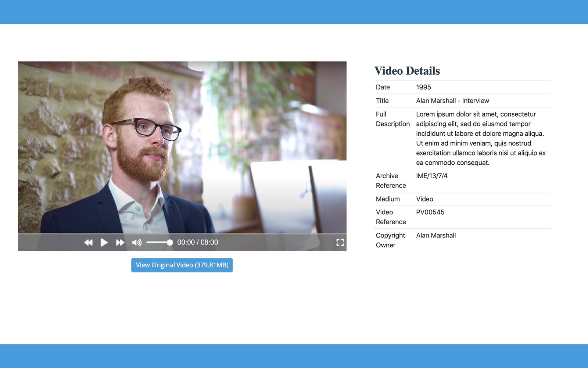This screenshot has width=588, height=368.
Task: Click archive reference IME/13/7/4
Action: point(432,176)
